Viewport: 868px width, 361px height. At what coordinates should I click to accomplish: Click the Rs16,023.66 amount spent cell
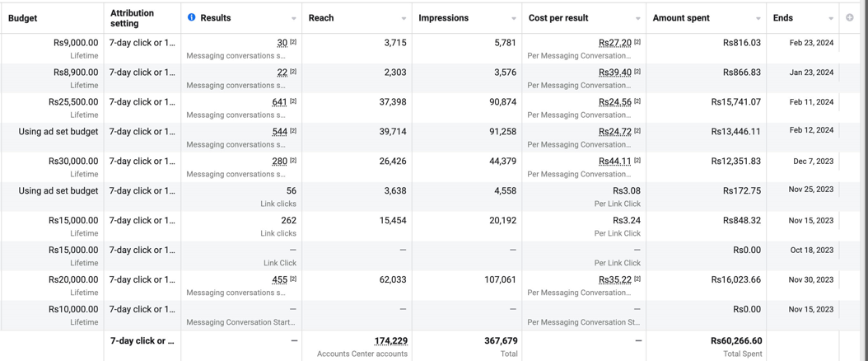735,280
